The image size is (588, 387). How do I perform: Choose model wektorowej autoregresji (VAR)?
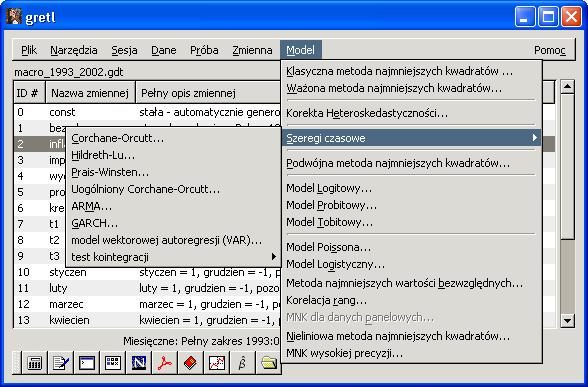point(173,240)
